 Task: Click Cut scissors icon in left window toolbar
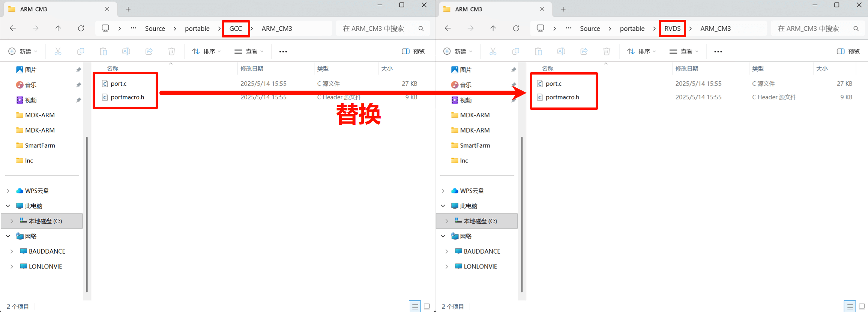click(x=58, y=51)
